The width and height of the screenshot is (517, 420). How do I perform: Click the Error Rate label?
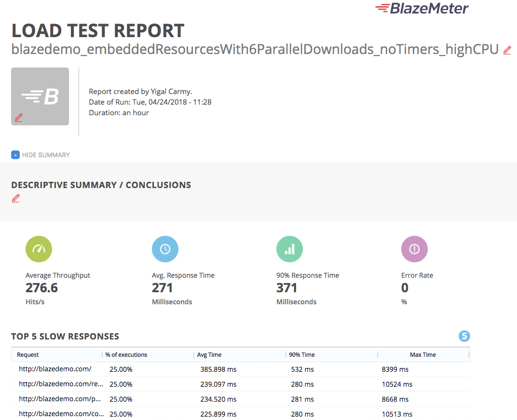(x=417, y=275)
